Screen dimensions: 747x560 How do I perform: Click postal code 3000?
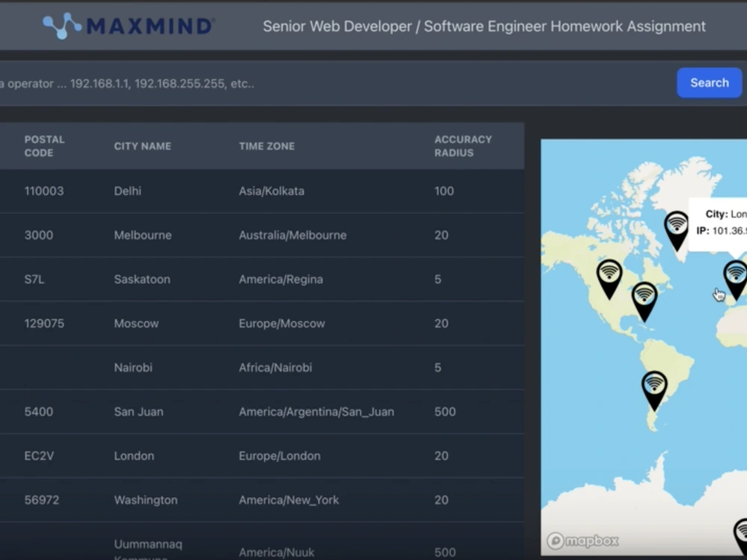[39, 235]
